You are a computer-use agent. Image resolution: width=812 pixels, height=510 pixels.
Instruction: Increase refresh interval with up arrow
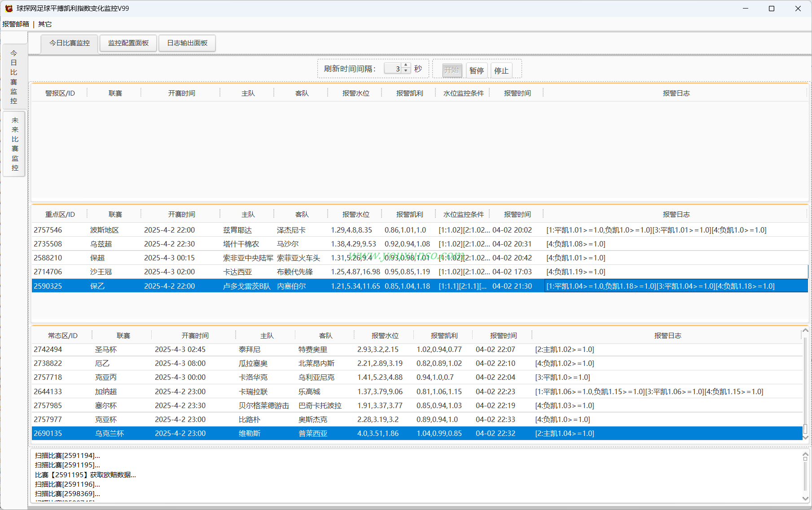tap(406, 66)
